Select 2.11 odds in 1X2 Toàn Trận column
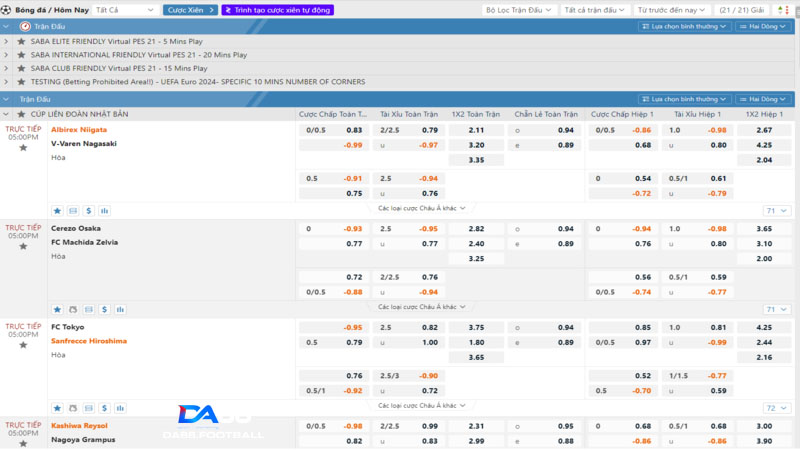 (476, 130)
